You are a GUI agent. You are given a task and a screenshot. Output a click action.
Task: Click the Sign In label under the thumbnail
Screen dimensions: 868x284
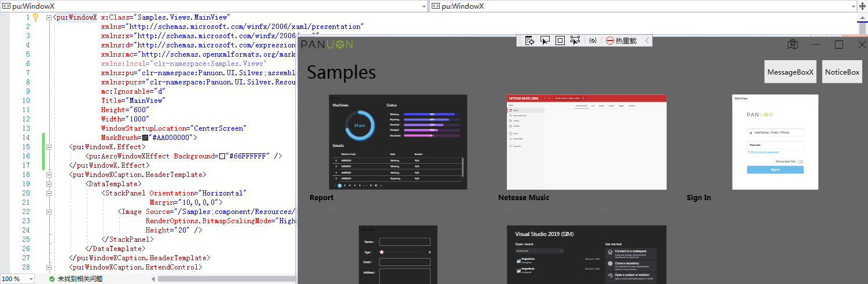click(x=699, y=198)
